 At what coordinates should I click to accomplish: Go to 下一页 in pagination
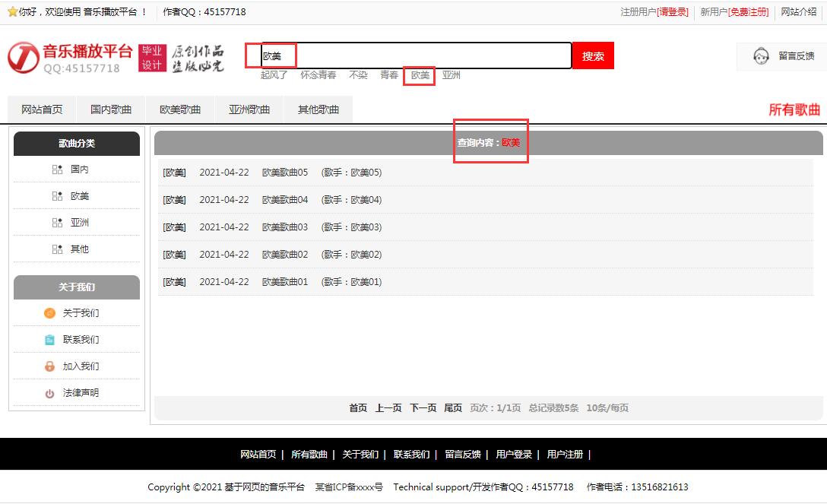coord(423,408)
